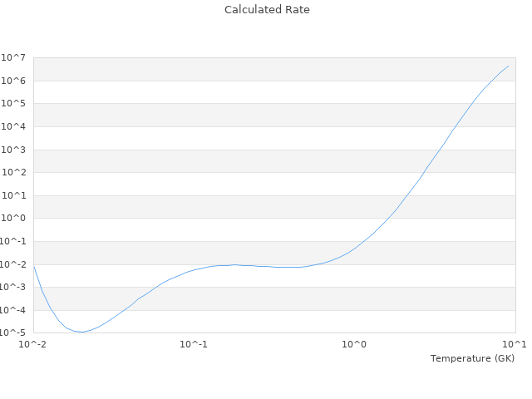Select the 10^1 tick label on x-axis
The height and width of the screenshot is (399, 532).
click(x=515, y=344)
